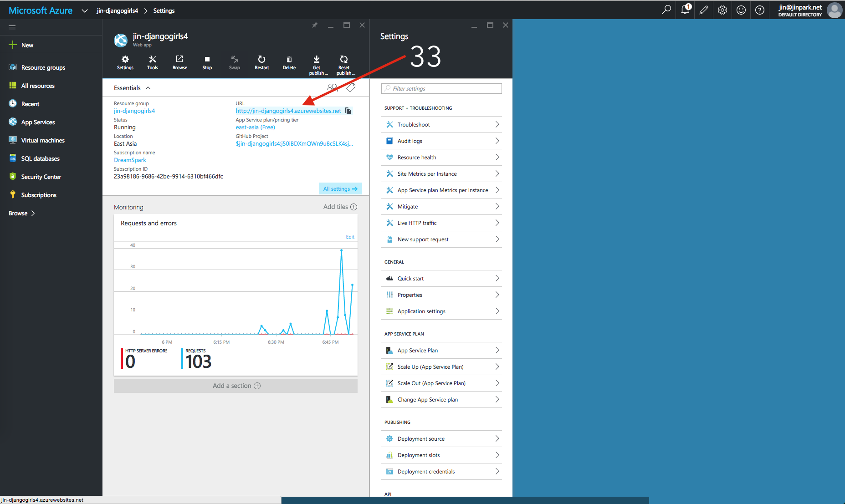The width and height of the screenshot is (845, 504).
Task: Click the Swap toolbar icon
Action: [x=235, y=62]
